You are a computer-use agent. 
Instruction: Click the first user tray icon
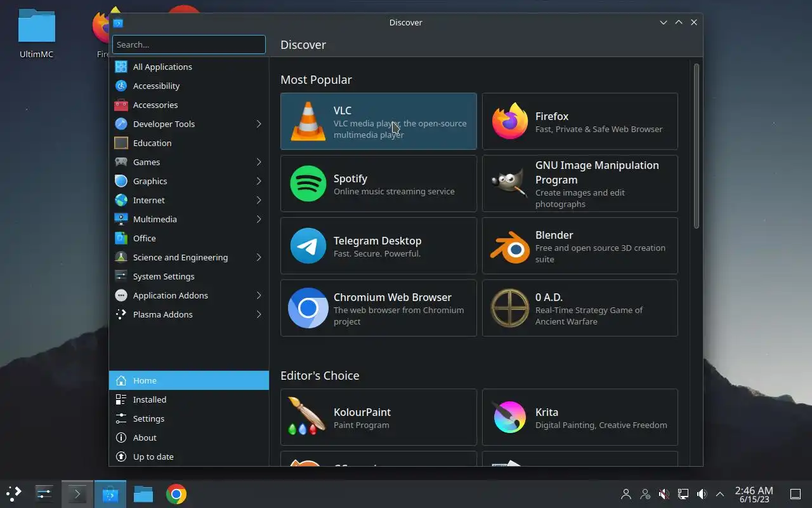[x=626, y=493]
